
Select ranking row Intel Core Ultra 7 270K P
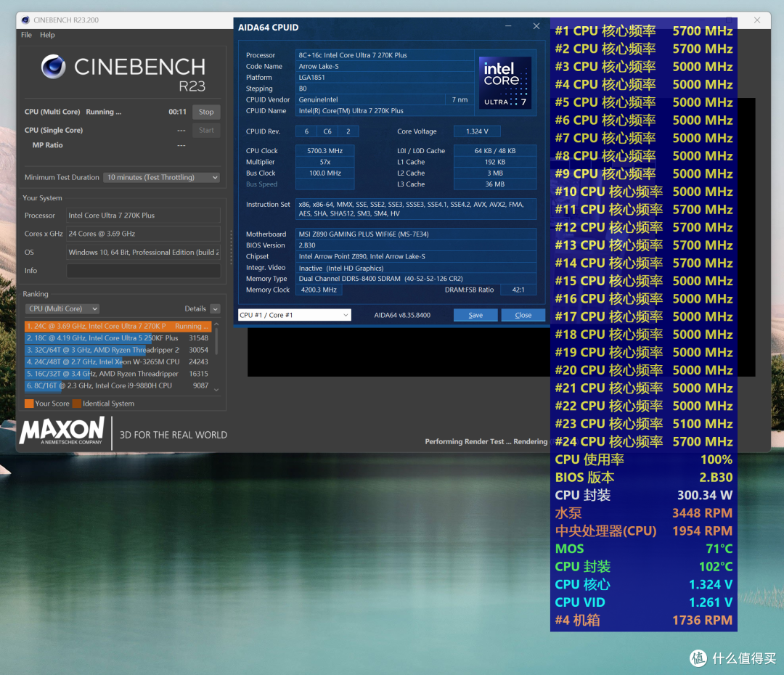[x=118, y=326]
